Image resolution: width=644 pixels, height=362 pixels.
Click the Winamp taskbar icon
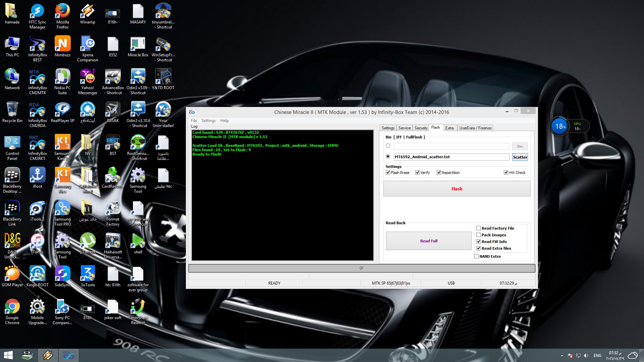48,355
